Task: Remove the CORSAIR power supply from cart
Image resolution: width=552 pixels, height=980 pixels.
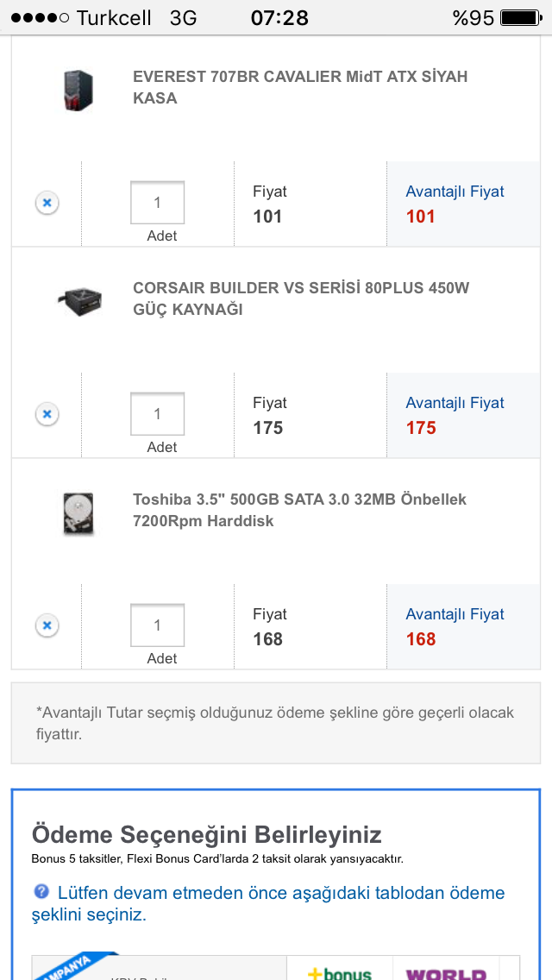Action: coord(47,414)
